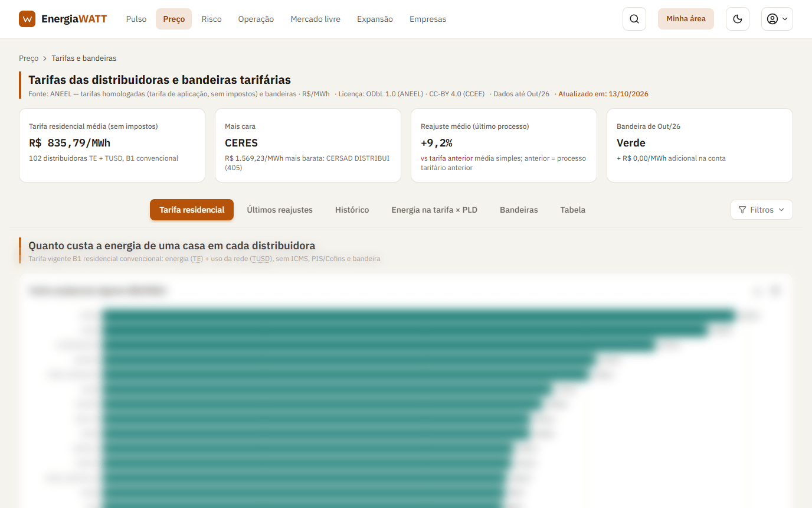Click 'Tarifa residencial média (sem impostos)' label
The width and height of the screenshot is (812, 508).
click(x=93, y=126)
